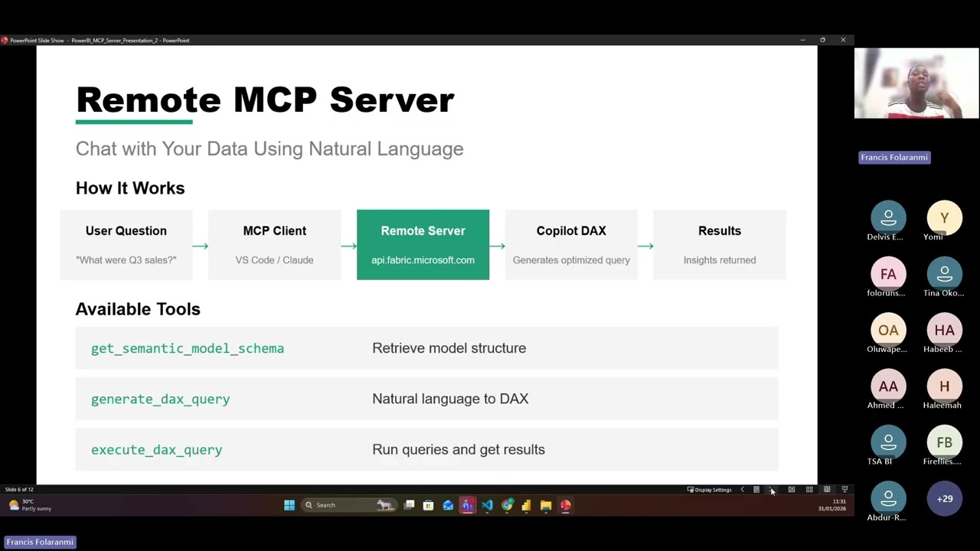Click get_semantic_model_schema tool name

(188, 348)
